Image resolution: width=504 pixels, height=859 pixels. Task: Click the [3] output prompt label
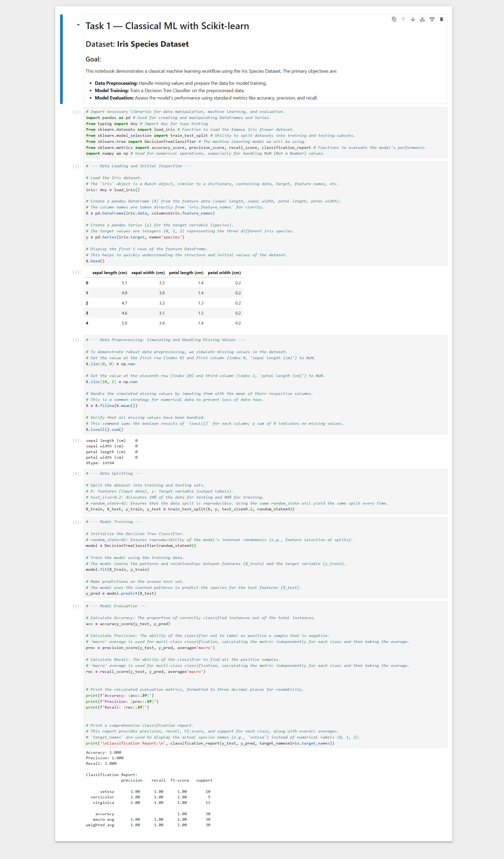[x=77, y=441]
